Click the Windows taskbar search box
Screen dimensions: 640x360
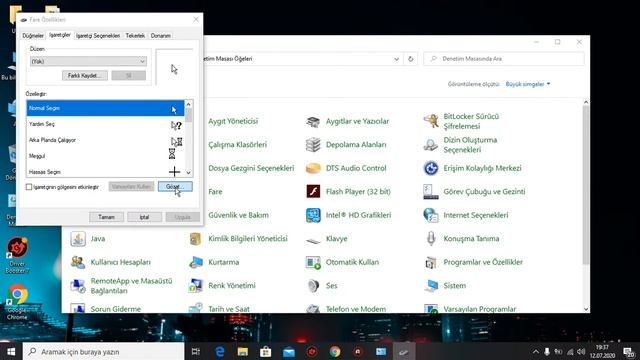pyautogui.click(x=104, y=351)
